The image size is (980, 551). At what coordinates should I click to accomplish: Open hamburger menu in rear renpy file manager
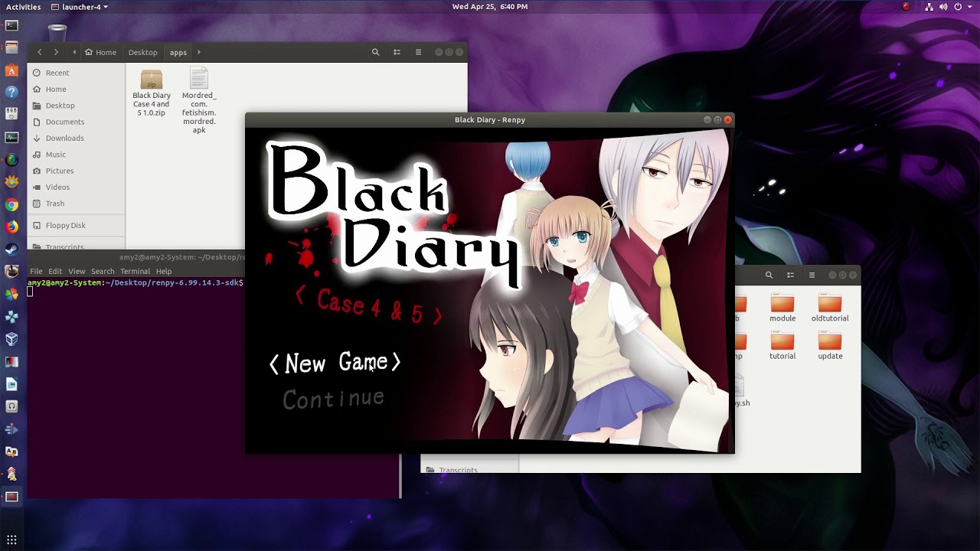tap(812, 275)
